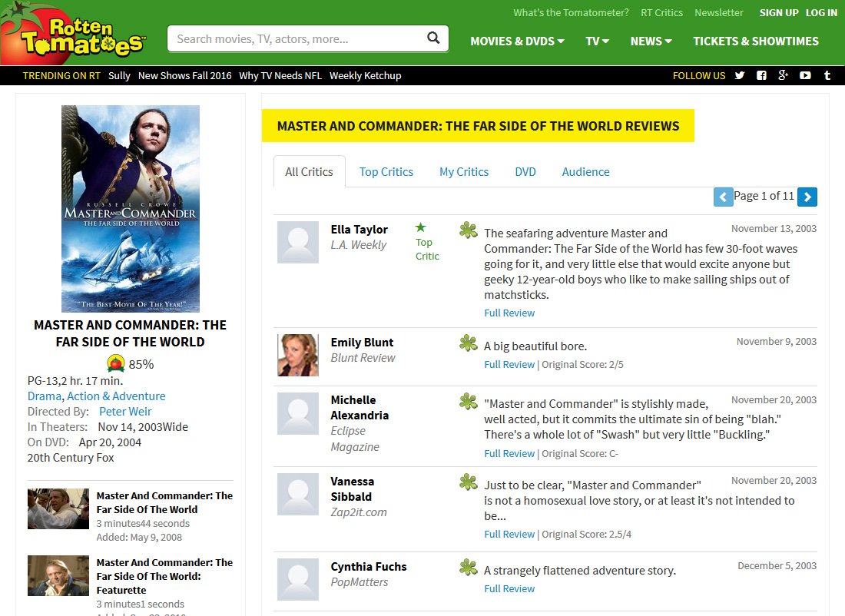Open Emily Blunt's Full Review link
The image size is (845, 616).
509,364
